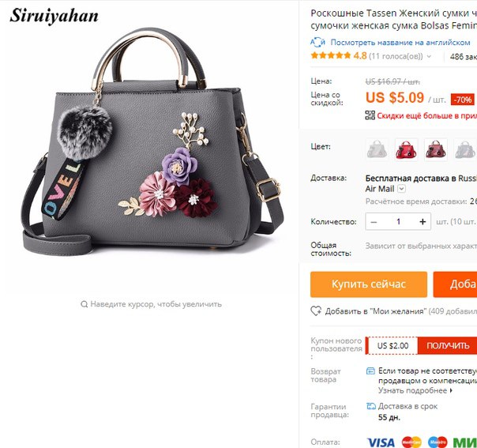Decrease quantity with the minus button
The width and height of the screenshot is (477, 448).
pos(374,221)
